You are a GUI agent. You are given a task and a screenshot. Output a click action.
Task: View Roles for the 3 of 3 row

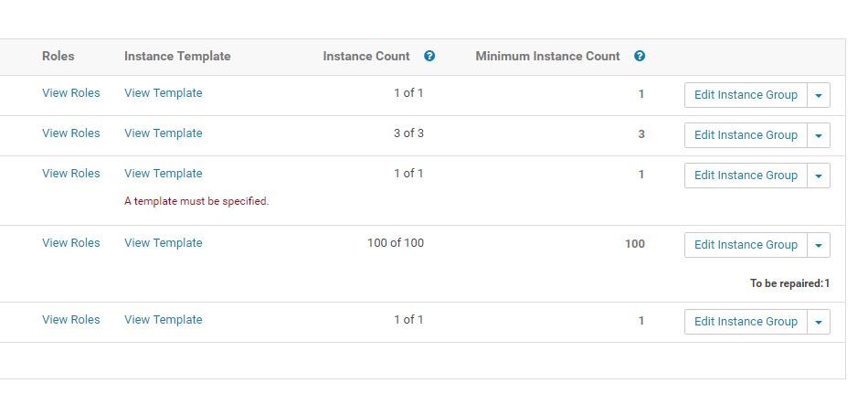pos(71,133)
